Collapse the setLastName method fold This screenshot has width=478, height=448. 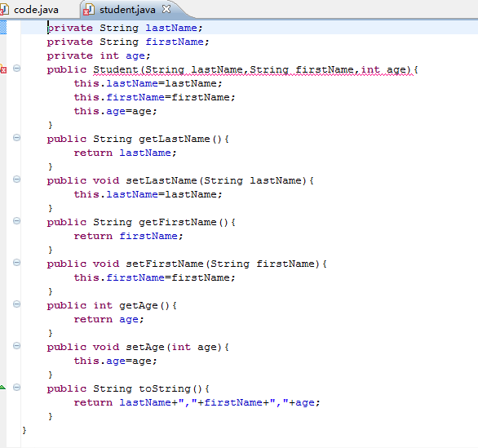pyautogui.click(x=17, y=179)
